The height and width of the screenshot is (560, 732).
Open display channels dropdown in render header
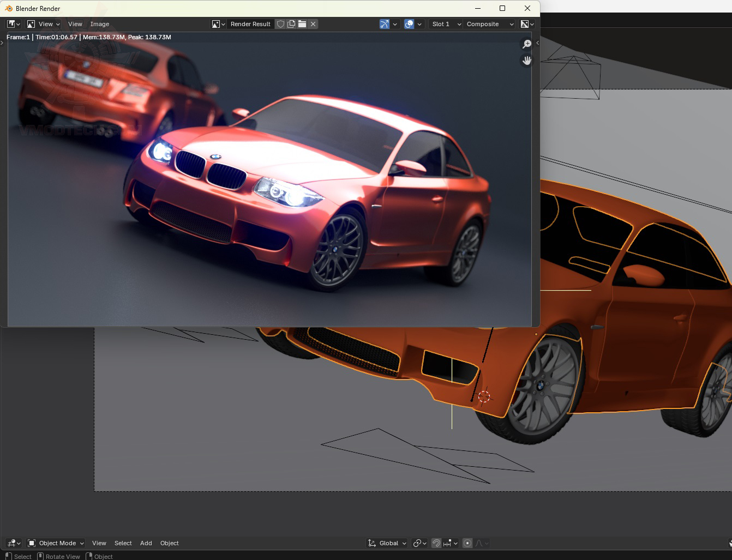pos(527,24)
